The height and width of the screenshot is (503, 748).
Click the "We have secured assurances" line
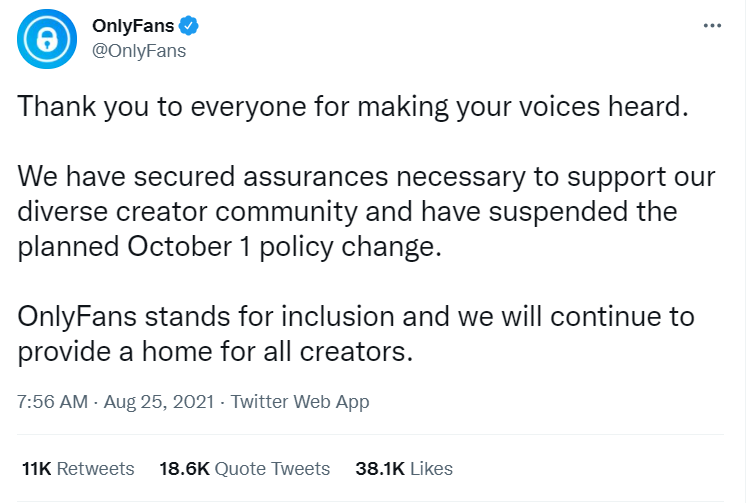point(366,178)
